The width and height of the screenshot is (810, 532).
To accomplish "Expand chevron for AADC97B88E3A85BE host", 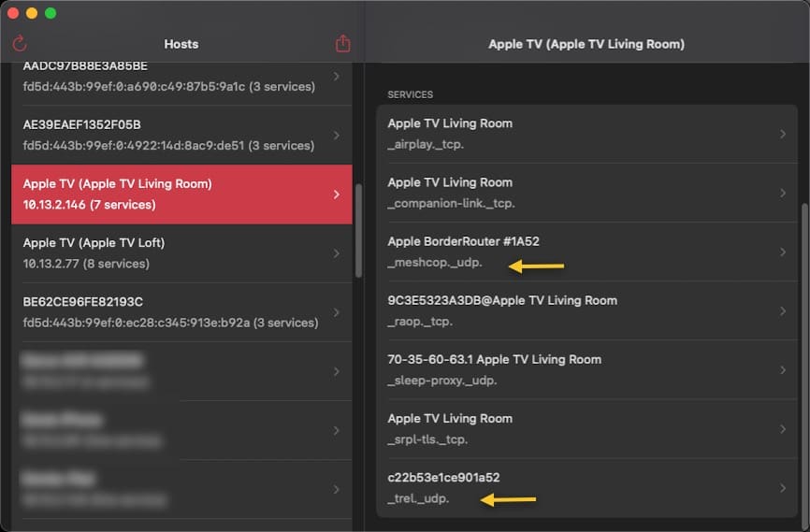I will point(337,77).
